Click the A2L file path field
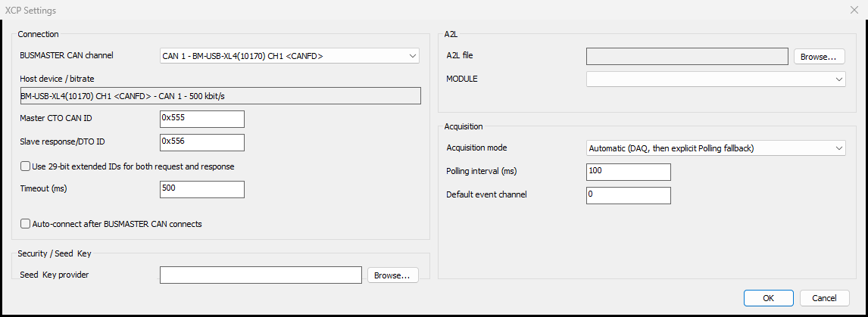 (687, 57)
